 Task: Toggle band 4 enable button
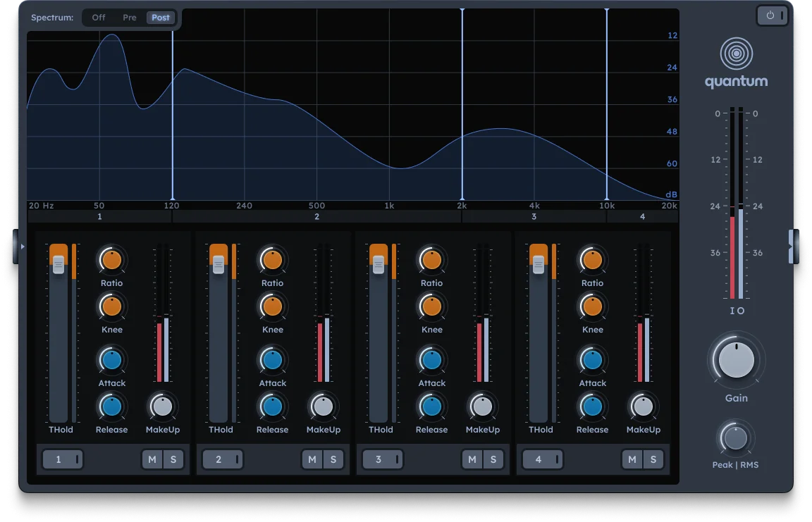pos(543,460)
